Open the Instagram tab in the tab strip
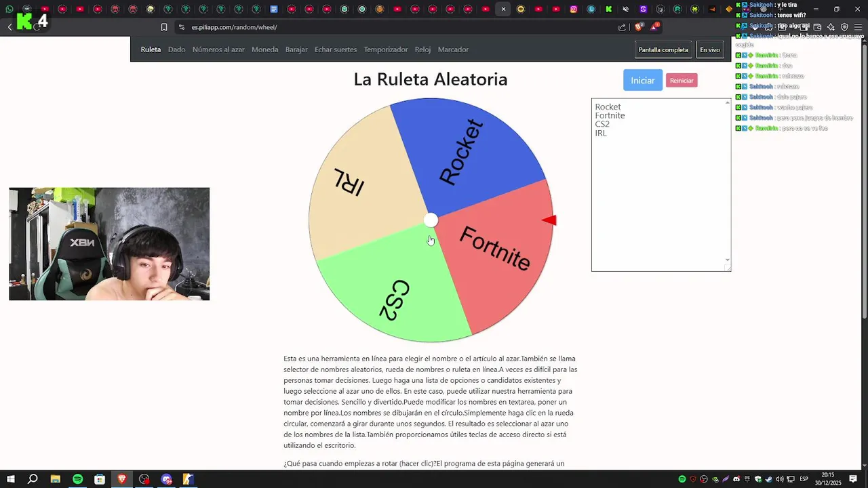The width and height of the screenshot is (868, 488). point(574,9)
